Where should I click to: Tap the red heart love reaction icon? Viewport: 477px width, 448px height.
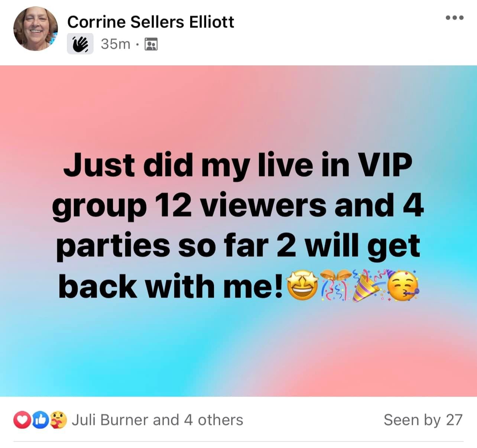point(21,420)
